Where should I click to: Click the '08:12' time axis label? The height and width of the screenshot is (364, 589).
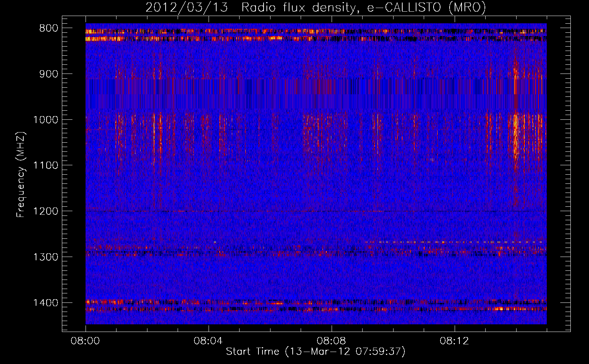tap(455, 341)
